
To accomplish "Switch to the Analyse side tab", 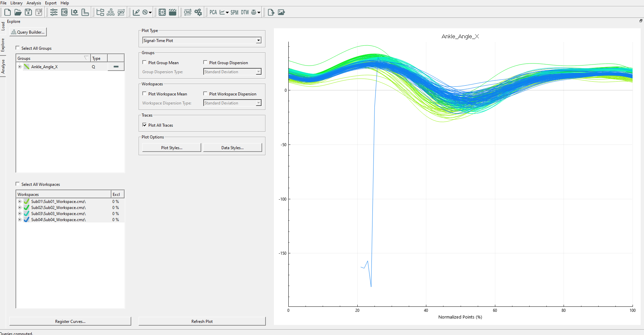I will coord(3,67).
